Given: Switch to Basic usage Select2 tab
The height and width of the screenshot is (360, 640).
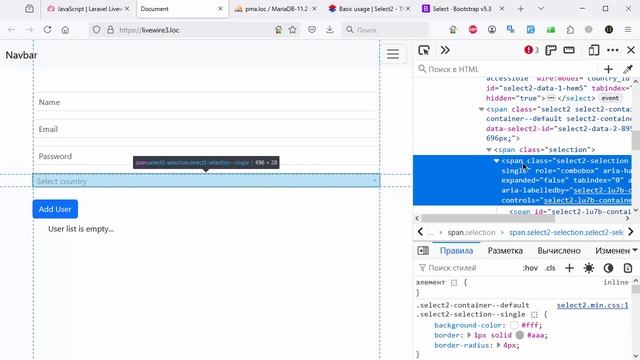Looking at the screenshot, I should pos(369,9).
